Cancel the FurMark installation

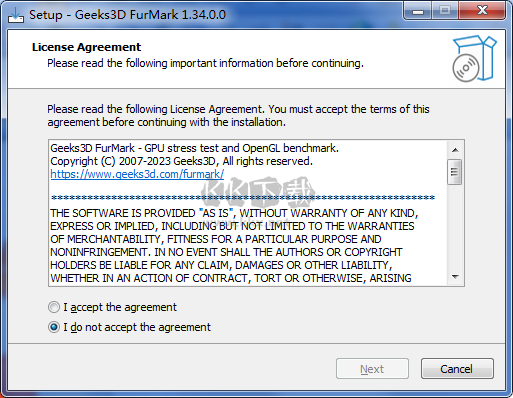coord(457,369)
